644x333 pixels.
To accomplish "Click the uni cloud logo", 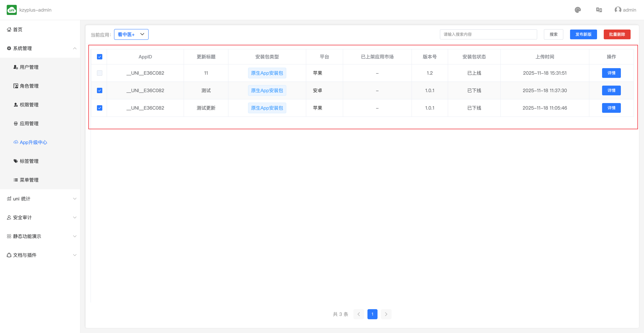I will click(x=12, y=10).
